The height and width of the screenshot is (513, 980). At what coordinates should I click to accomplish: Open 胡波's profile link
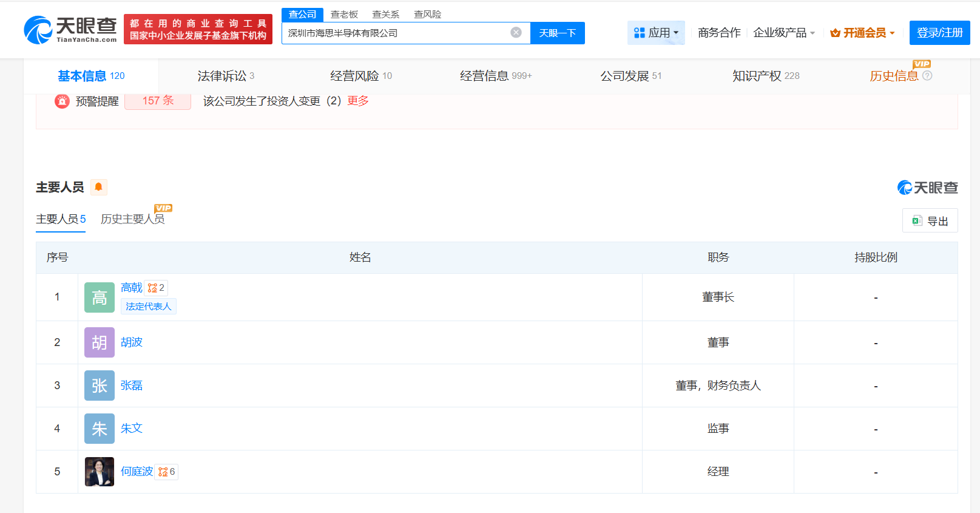(x=131, y=342)
